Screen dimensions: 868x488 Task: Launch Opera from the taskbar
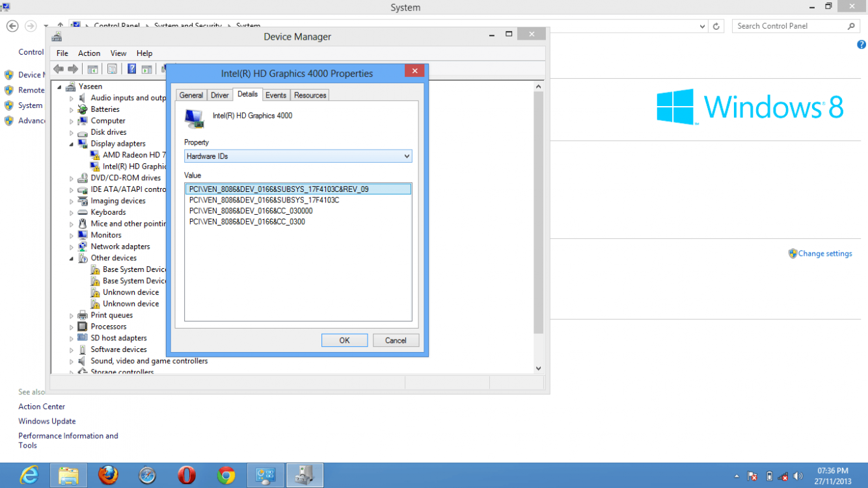pos(187,476)
